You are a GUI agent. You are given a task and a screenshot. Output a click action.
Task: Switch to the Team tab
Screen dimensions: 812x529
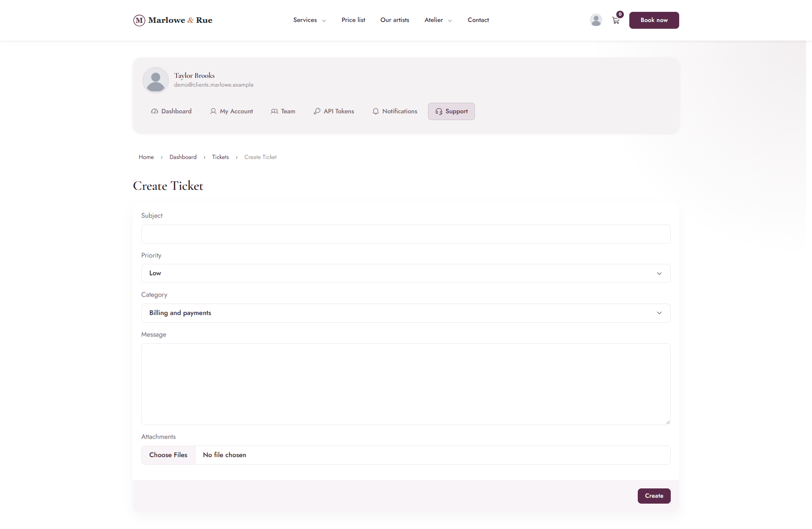283,111
